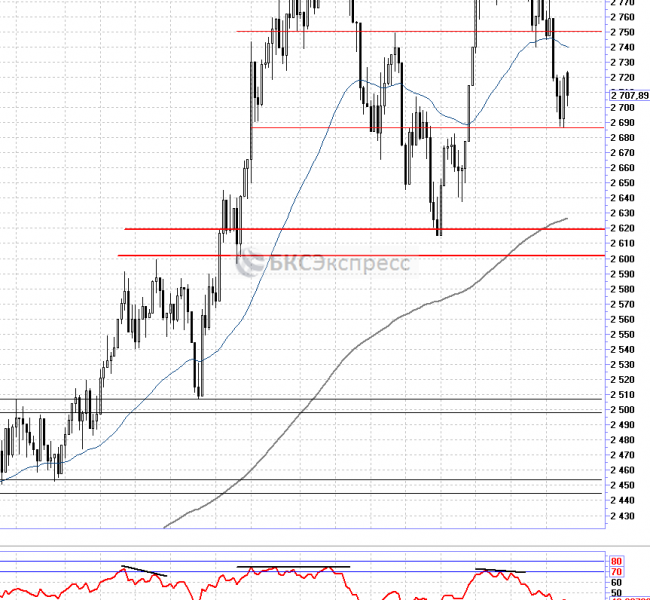Click the right end of the blue moving average
This screenshot has width=650, height=600.
(x=570, y=47)
